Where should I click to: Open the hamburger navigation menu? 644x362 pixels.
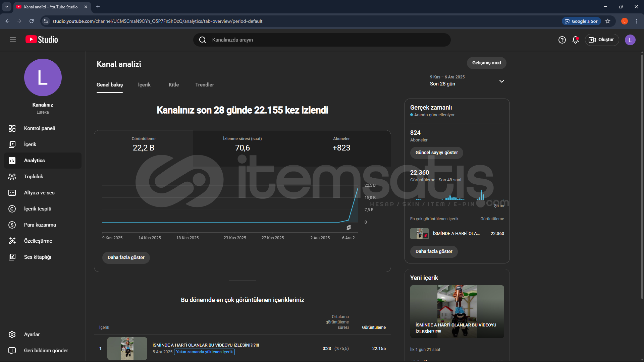click(x=13, y=40)
